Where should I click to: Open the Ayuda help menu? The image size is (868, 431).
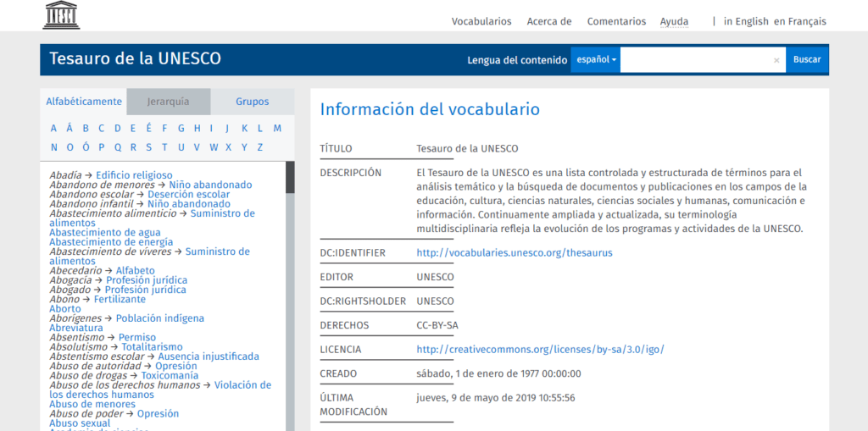[674, 21]
